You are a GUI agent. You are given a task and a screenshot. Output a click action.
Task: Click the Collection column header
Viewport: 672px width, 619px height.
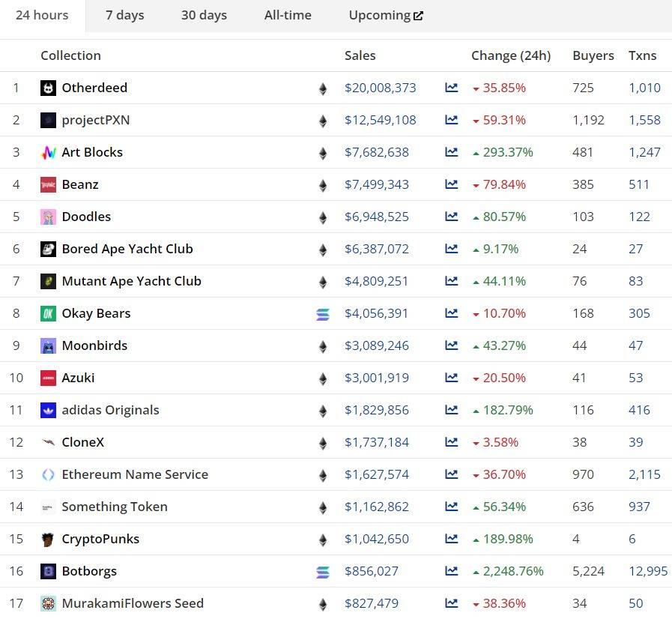coord(70,55)
